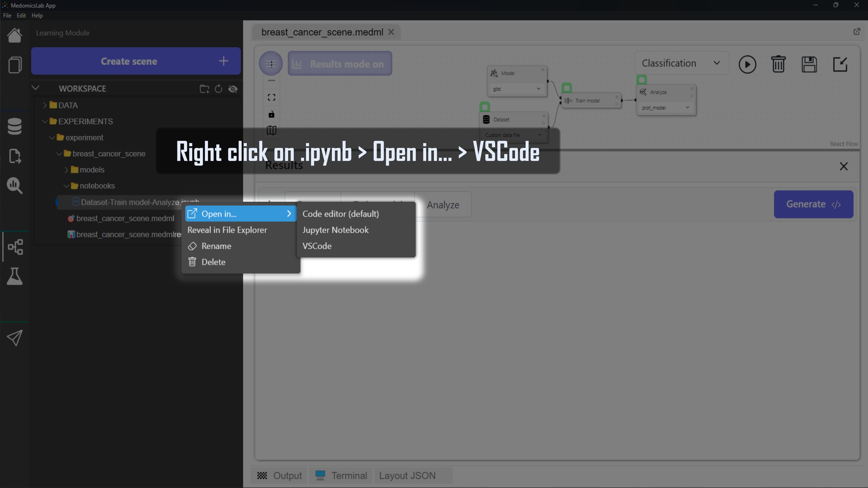This screenshot has width=868, height=488.
Task: Open the flask application module icon
Action: (15, 276)
